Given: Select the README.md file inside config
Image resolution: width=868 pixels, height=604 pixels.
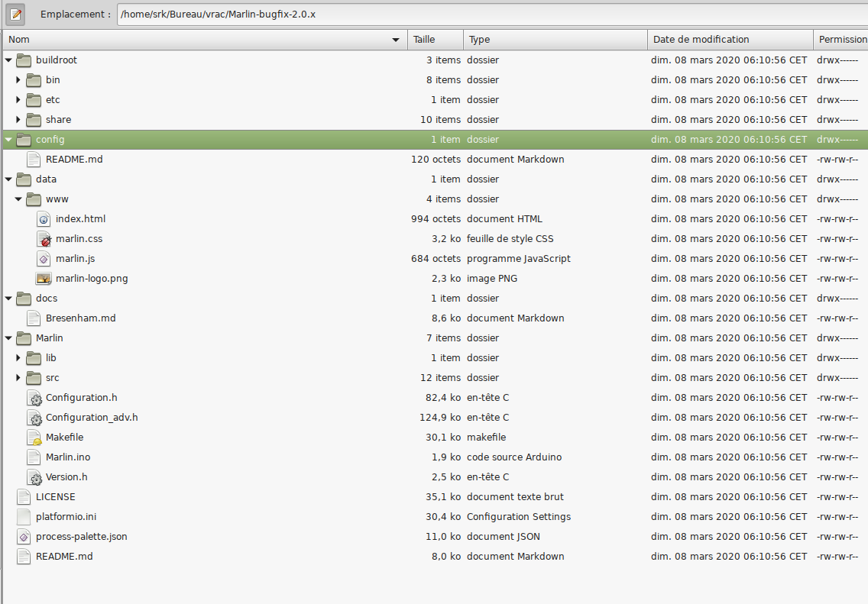Looking at the screenshot, I should (74, 160).
